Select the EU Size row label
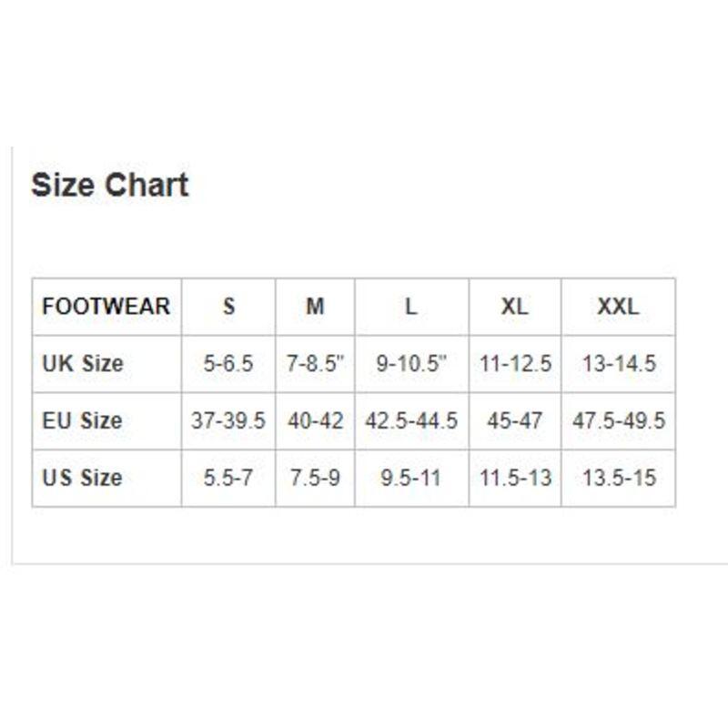The width and height of the screenshot is (728, 728). coord(106,421)
